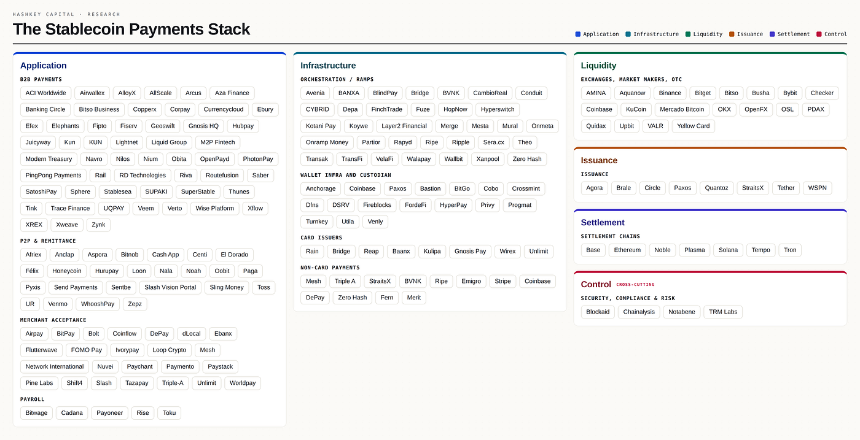Click the red CROSS-CUTTING tag beside Control
The width and height of the screenshot is (860, 440).
(x=635, y=285)
